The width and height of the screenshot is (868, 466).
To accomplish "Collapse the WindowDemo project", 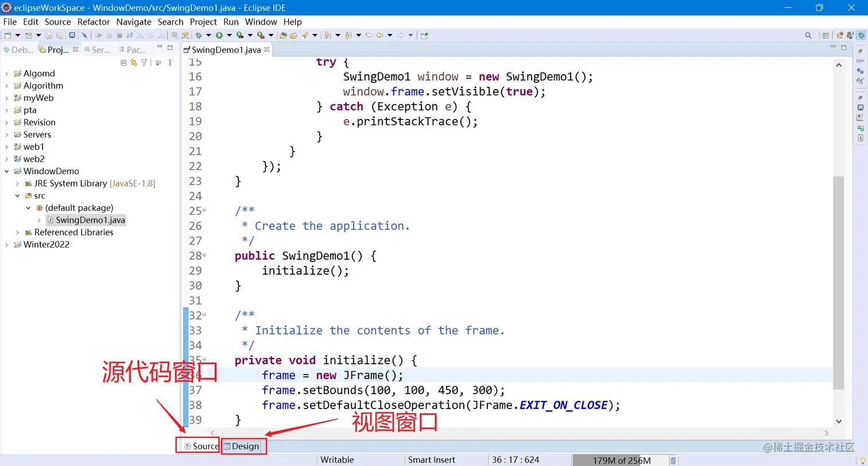I will 7,171.
